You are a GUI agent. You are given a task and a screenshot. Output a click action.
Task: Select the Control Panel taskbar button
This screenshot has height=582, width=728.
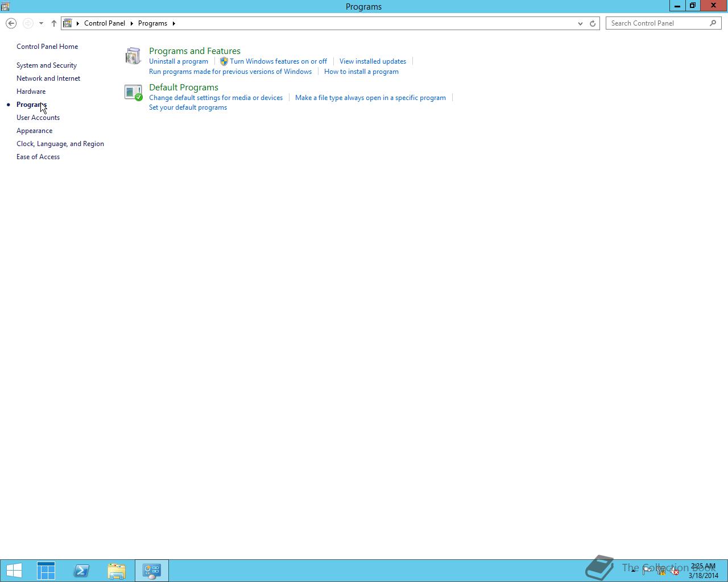point(152,571)
